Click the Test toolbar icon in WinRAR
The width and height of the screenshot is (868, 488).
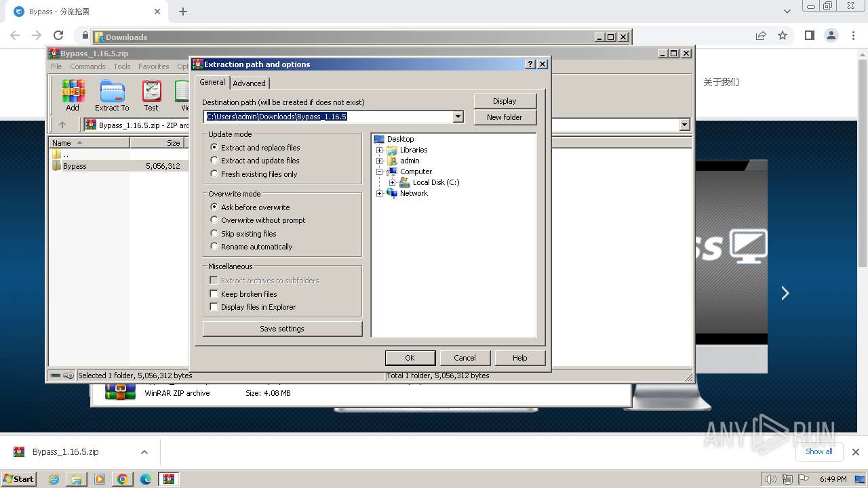(151, 95)
